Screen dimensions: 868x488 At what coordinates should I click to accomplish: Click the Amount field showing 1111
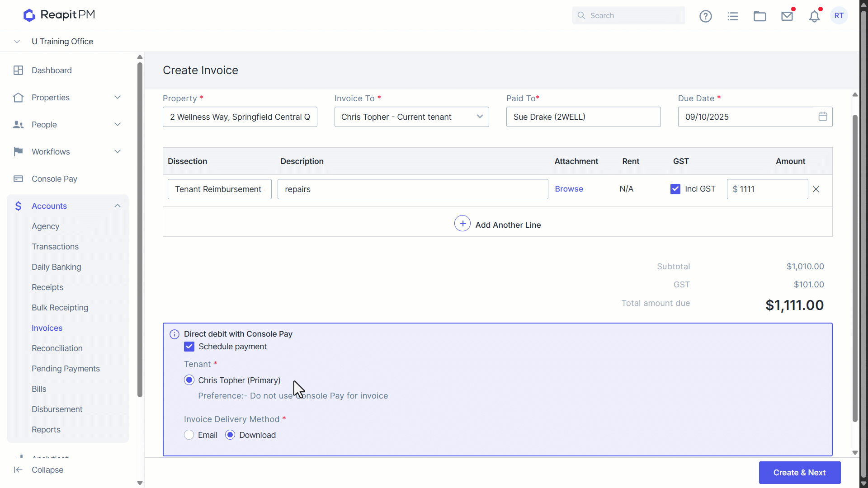[767, 189]
